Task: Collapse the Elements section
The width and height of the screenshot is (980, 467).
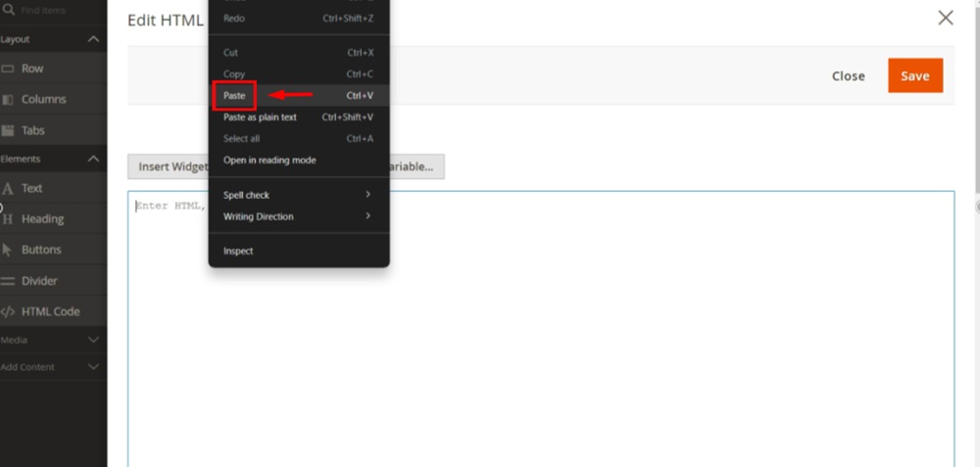Action: click(93, 160)
